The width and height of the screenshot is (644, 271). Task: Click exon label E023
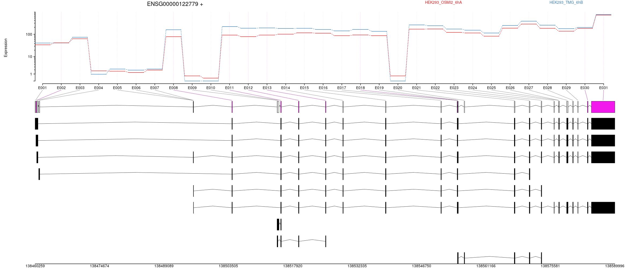(454, 88)
